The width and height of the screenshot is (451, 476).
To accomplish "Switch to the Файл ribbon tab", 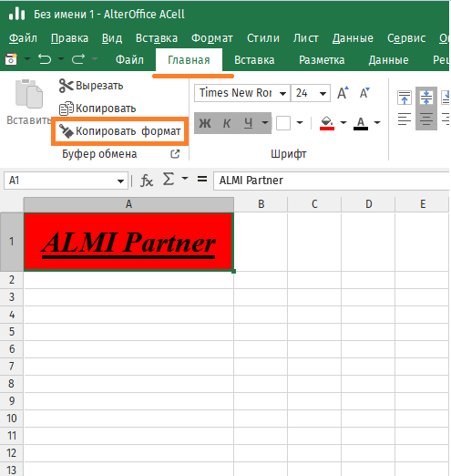I will (129, 60).
